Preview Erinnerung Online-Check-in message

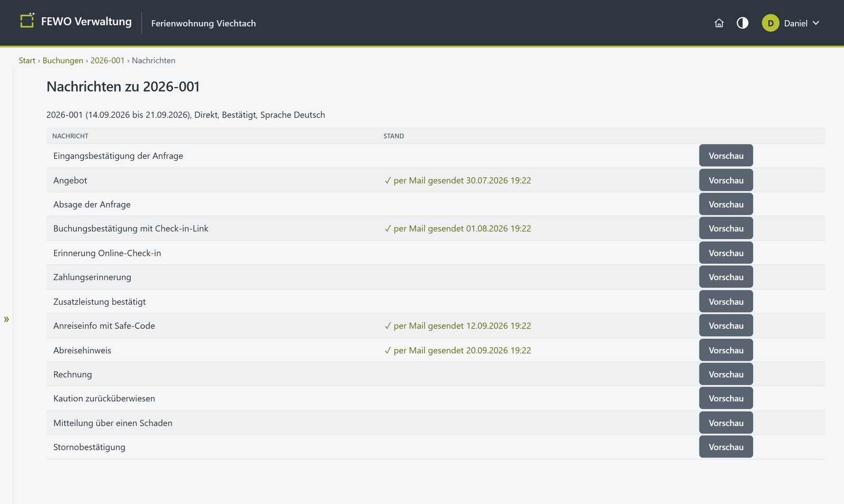point(726,253)
